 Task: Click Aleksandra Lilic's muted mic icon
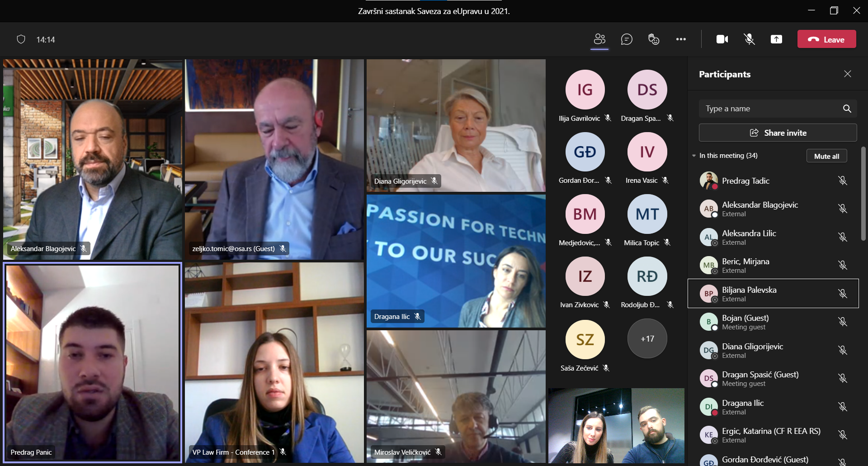pyautogui.click(x=843, y=237)
